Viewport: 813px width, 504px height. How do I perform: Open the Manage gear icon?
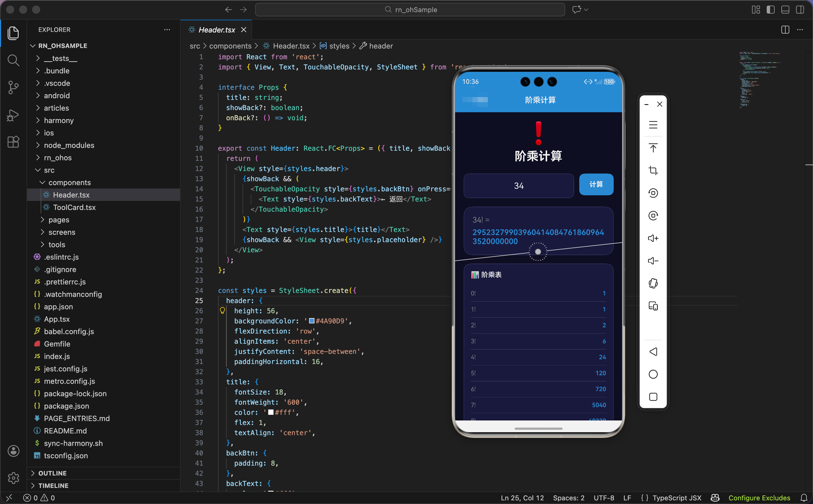(13, 478)
